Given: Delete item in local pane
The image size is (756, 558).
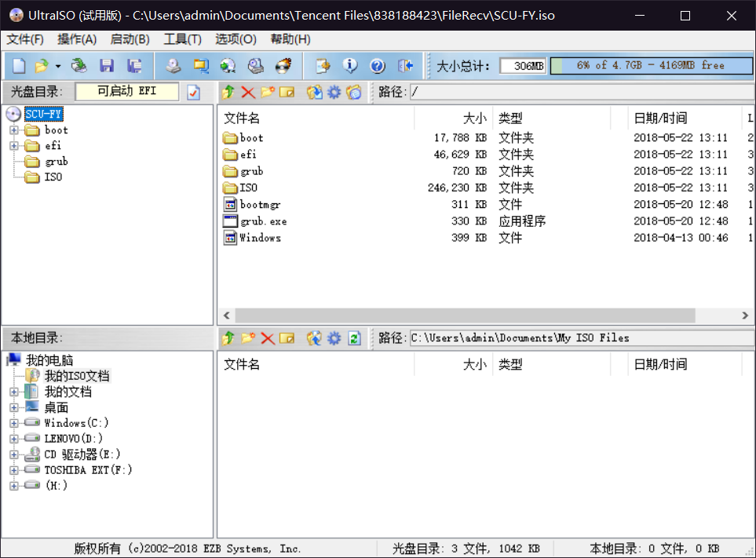Looking at the screenshot, I should pyautogui.click(x=268, y=338).
